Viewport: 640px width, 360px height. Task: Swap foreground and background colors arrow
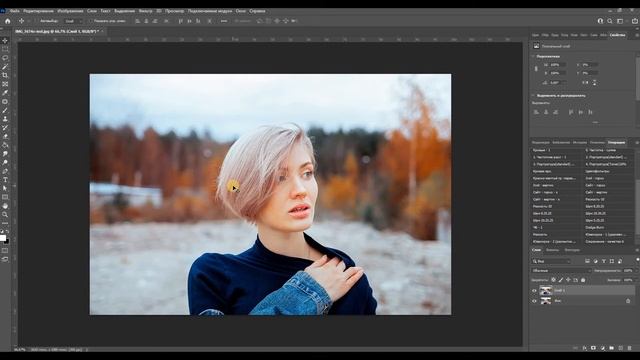click(7, 231)
